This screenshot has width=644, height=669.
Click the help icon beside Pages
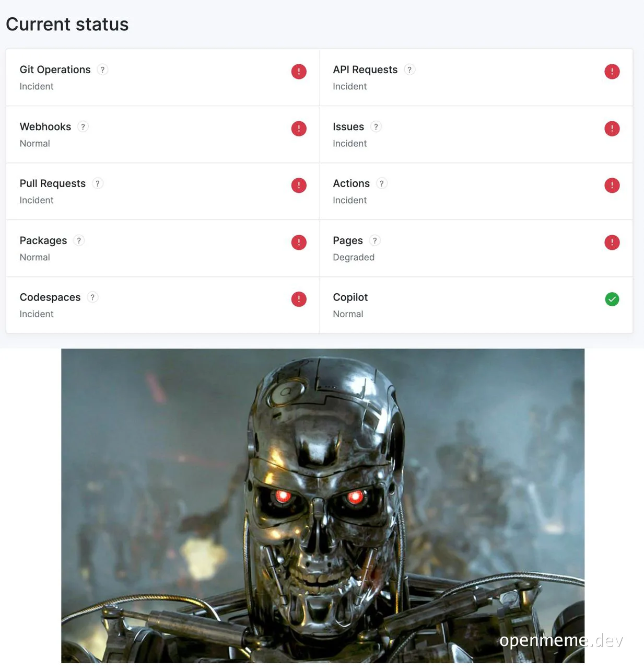(x=374, y=240)
